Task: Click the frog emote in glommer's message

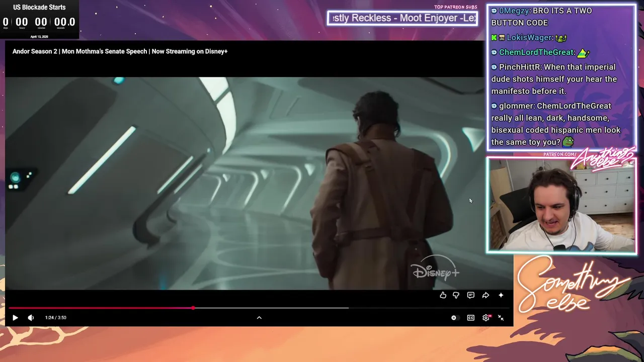Action: pyautogui.click(x=568, y=142)
